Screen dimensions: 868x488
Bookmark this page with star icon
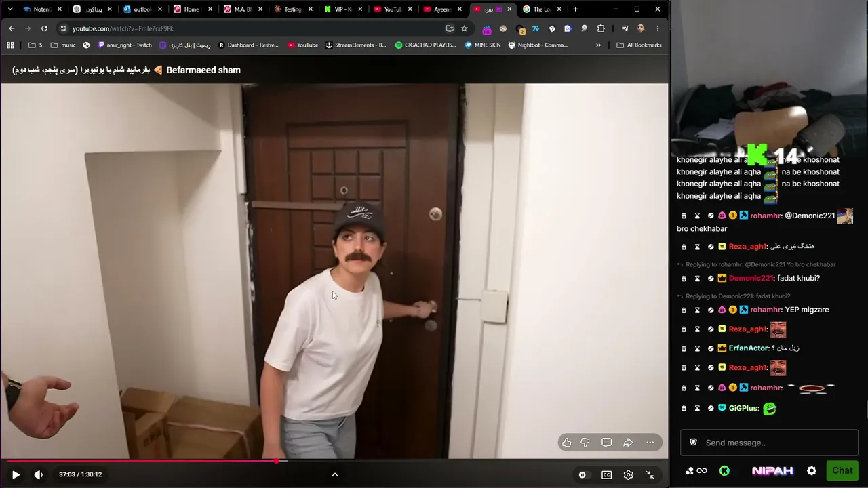point(464,28)
